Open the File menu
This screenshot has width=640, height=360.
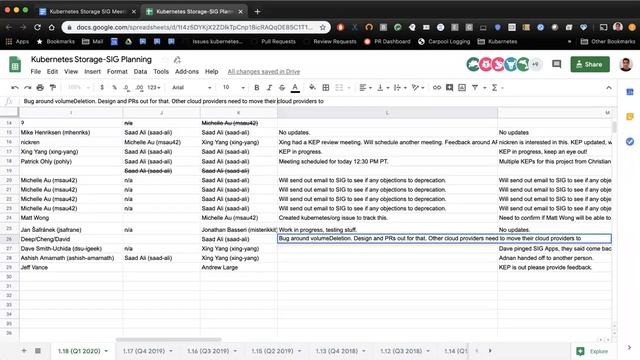tap(36, 71)
